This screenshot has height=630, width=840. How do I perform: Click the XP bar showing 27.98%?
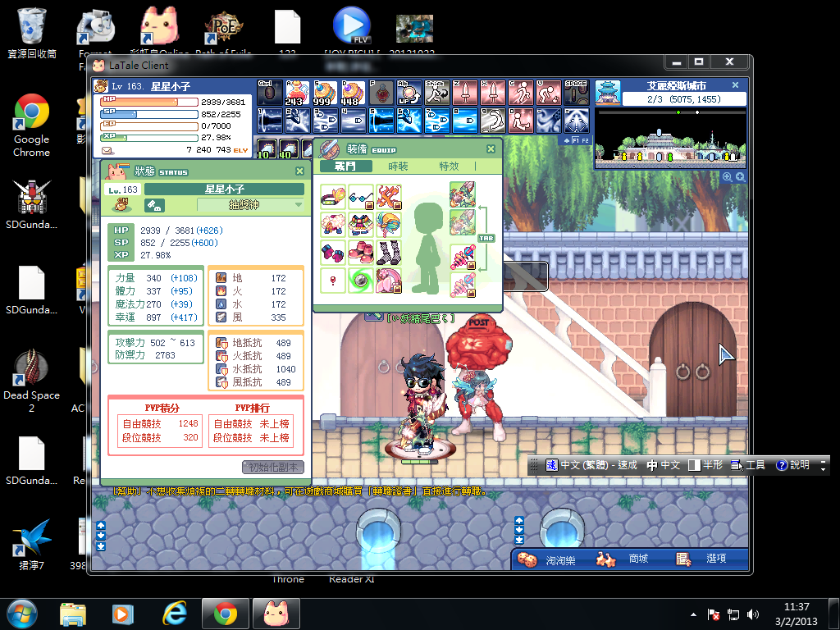click(x=149, y=138)
